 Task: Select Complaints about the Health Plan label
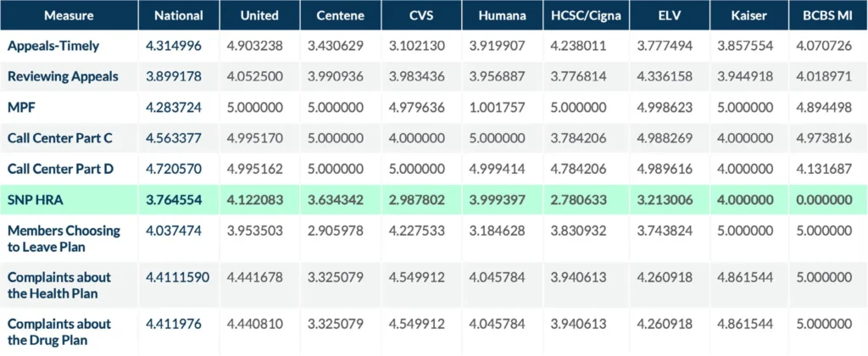59,285
